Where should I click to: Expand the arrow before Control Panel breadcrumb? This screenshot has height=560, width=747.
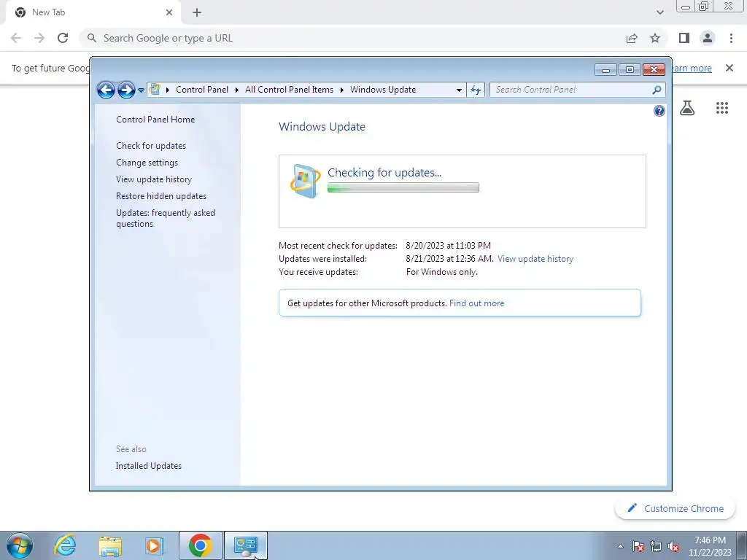168,90
